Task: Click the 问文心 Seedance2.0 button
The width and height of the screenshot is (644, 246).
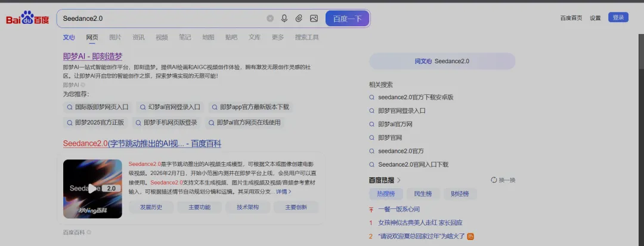Action: pos(442,61)
